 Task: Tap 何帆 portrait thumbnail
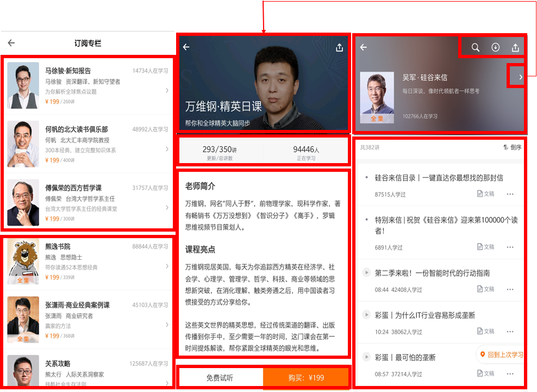(23, 144)
